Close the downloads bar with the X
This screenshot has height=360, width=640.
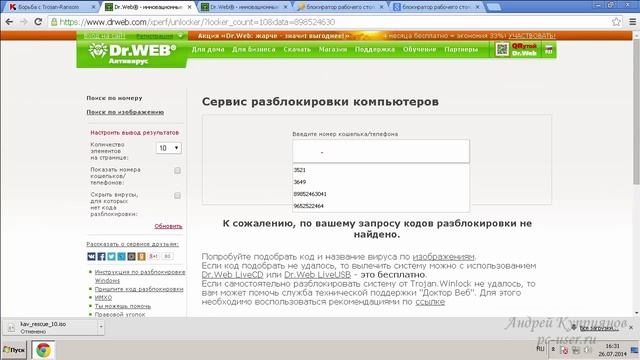(631, 327)
